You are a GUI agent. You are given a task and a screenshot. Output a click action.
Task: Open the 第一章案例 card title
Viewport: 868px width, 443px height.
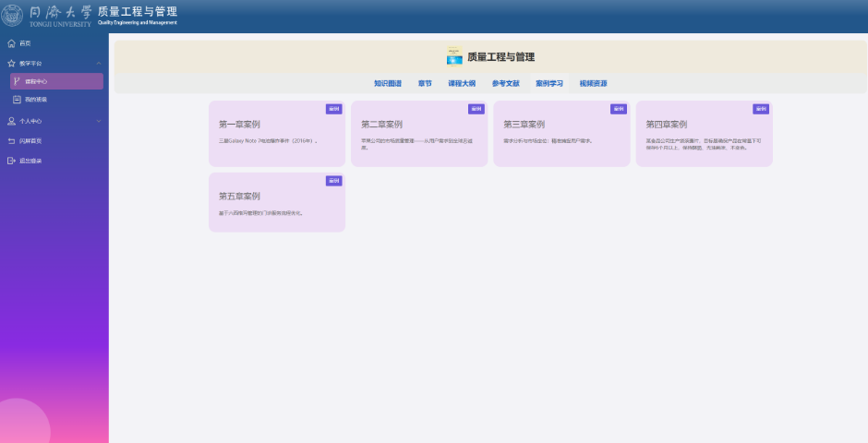point(239,125)
